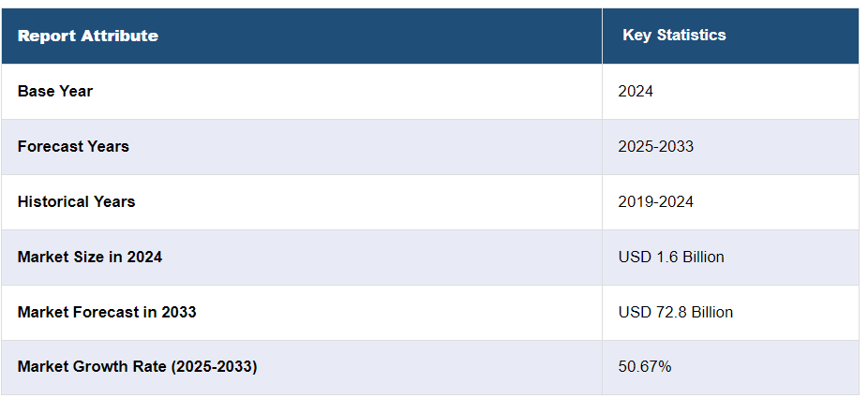Click 2033 in the Market Forecast label
The width and height of the screenshot is (868, 398).
point(178,312)
